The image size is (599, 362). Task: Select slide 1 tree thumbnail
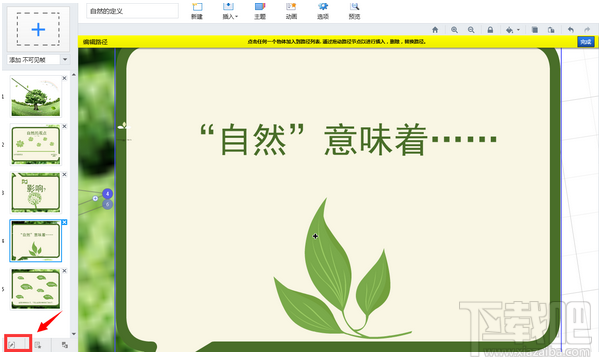[36, 96]
